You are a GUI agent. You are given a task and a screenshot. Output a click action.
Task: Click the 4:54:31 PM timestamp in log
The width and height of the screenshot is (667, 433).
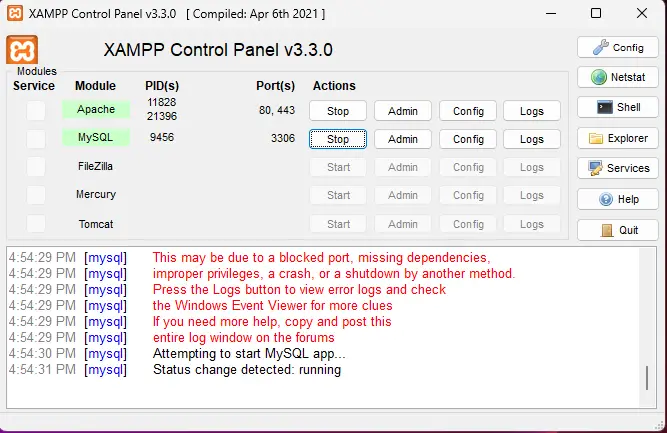[42, 370]
